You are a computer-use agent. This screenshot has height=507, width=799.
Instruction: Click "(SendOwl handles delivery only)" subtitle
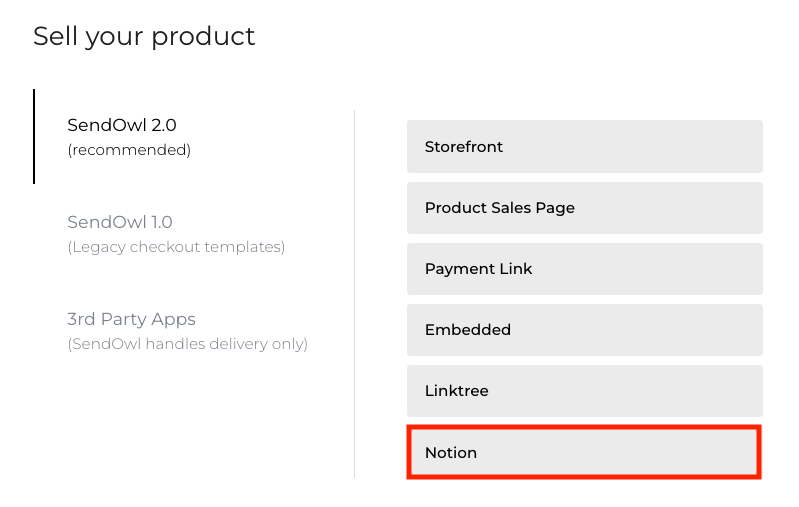pyautogui.click(x=187, y=345)
